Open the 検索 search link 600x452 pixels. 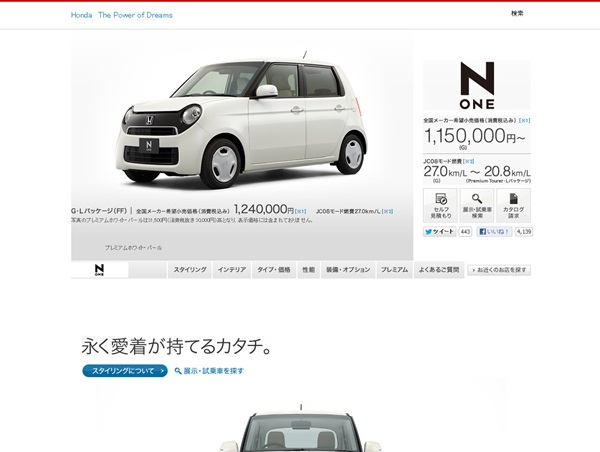[517, 13]
